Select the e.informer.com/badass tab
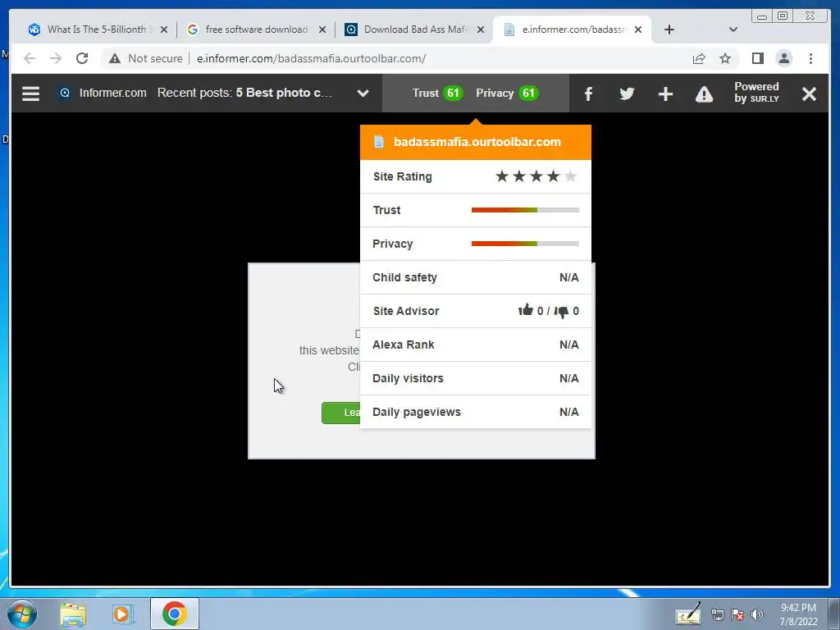Viewport: 840px width, 630px height. click(573, 30)
